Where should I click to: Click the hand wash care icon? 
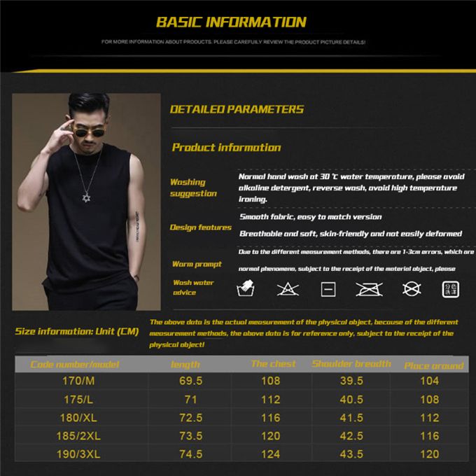(246, 288)
